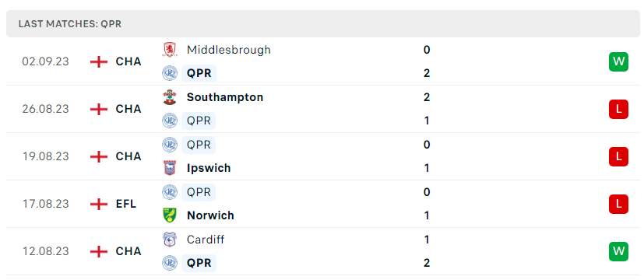
Task: Click England flag in 26.08.23 row
Action: [99, 109]
